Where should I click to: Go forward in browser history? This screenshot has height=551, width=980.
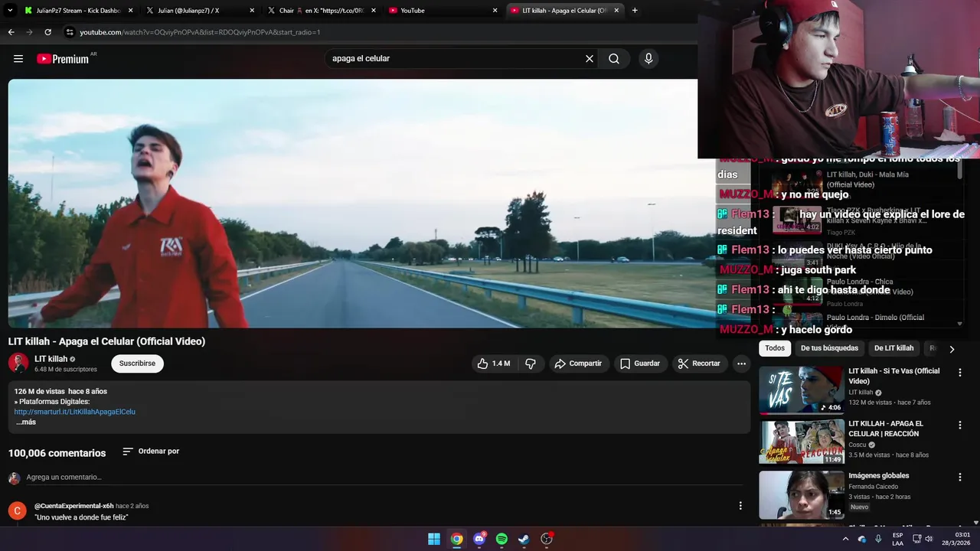pyautogui.click(x=29, y=32)
